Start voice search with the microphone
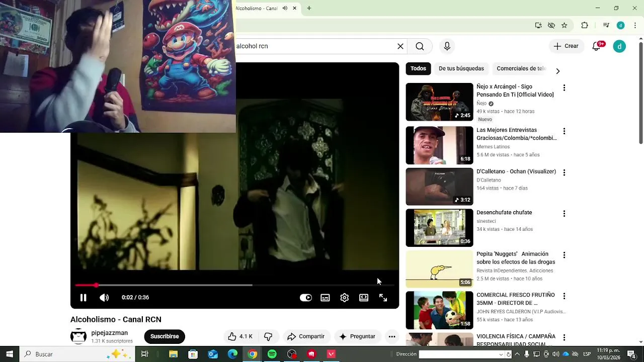 [x=447, y=46]
